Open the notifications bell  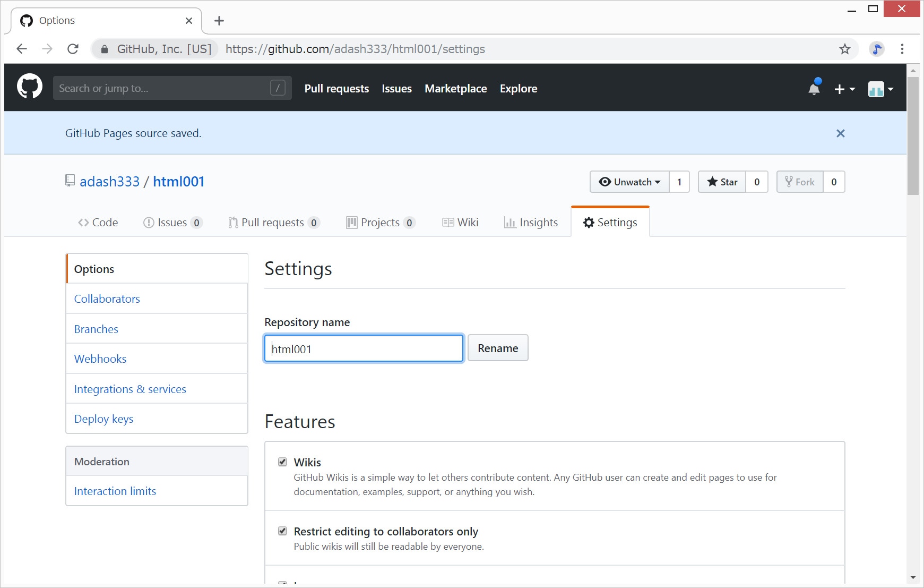814,88
